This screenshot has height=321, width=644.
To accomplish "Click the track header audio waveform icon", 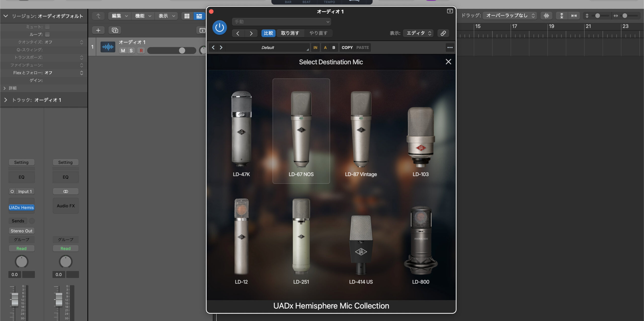I will click(x=108, y=47).
